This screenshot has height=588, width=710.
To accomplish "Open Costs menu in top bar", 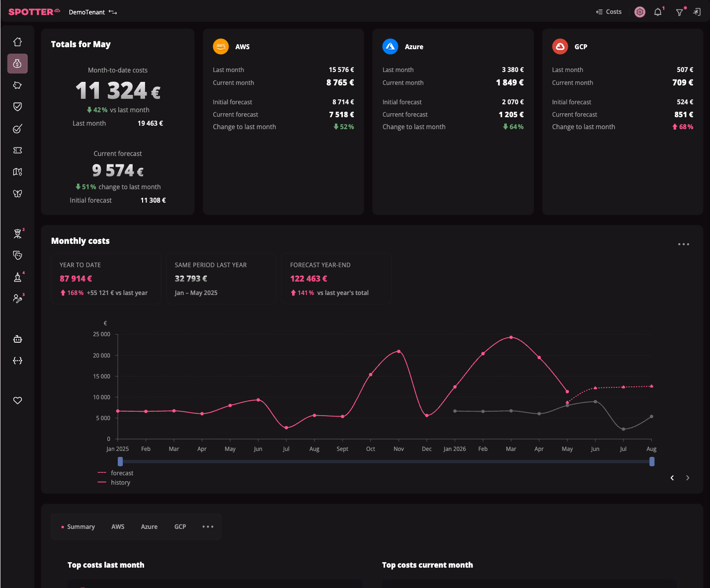I will 609,12.
